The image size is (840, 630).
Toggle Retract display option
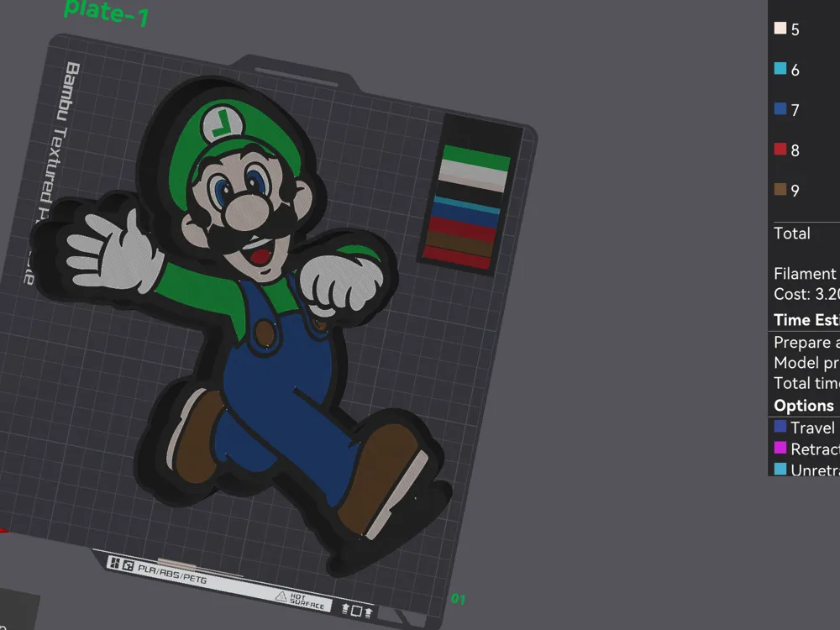click(x=780, y=448)
